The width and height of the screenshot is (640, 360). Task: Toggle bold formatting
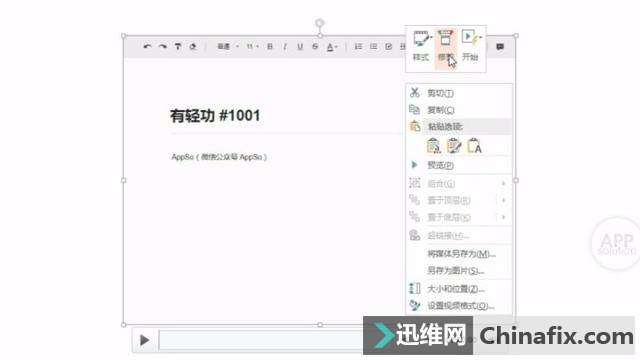coord(270,47)
